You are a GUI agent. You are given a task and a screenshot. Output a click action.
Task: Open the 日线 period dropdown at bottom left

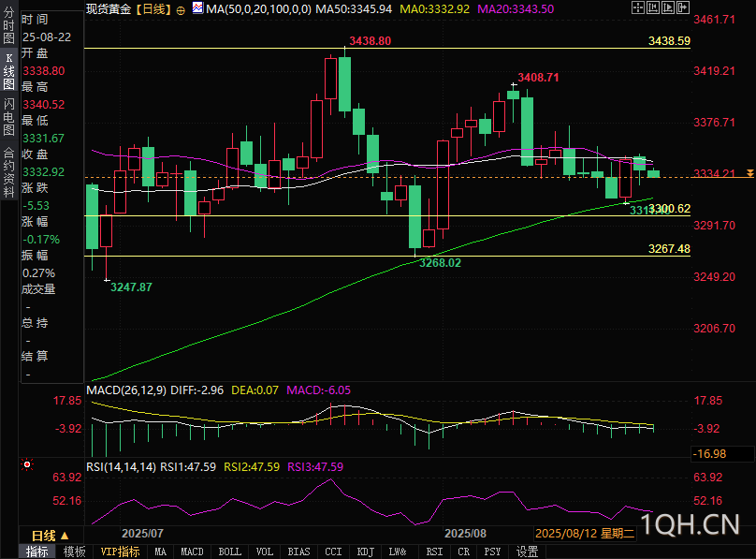click(x=51, y=536)
